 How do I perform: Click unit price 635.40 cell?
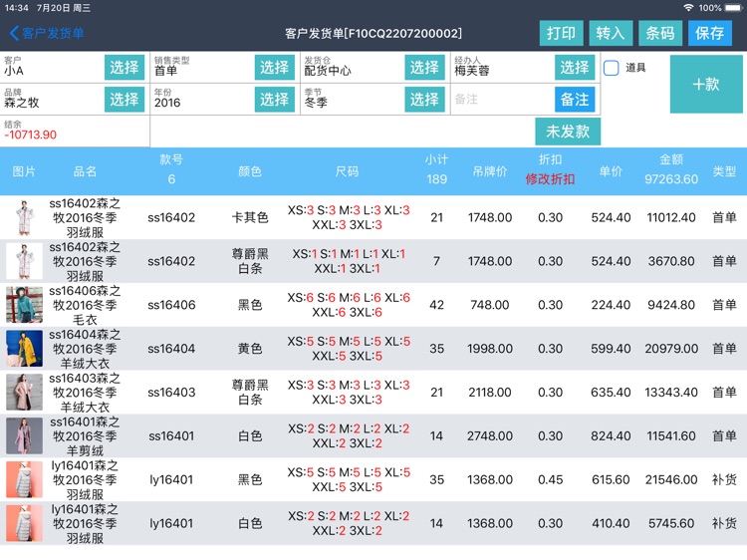[x=611, y=393]
